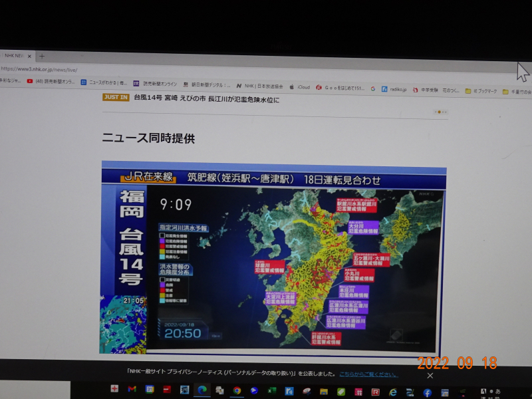Switch to Microsoft Edge in the taskbar
This screenshot has height=399, width=532.
[x=202, y=390]
